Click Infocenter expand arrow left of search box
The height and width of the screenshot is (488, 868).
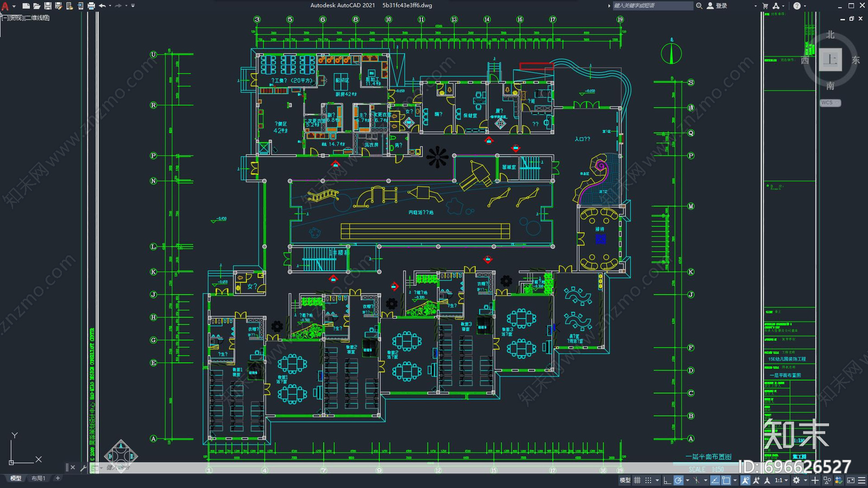tap(609, 6)
